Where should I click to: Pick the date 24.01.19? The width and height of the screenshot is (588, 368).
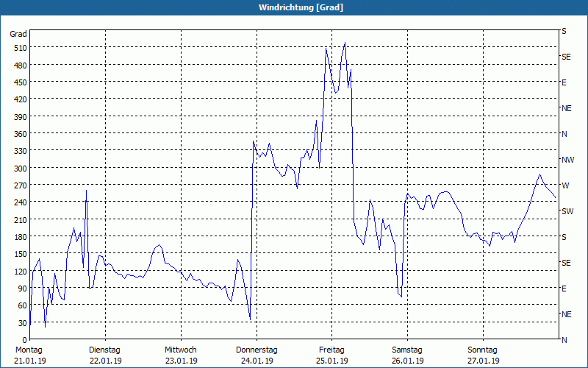tap(257, 361)
